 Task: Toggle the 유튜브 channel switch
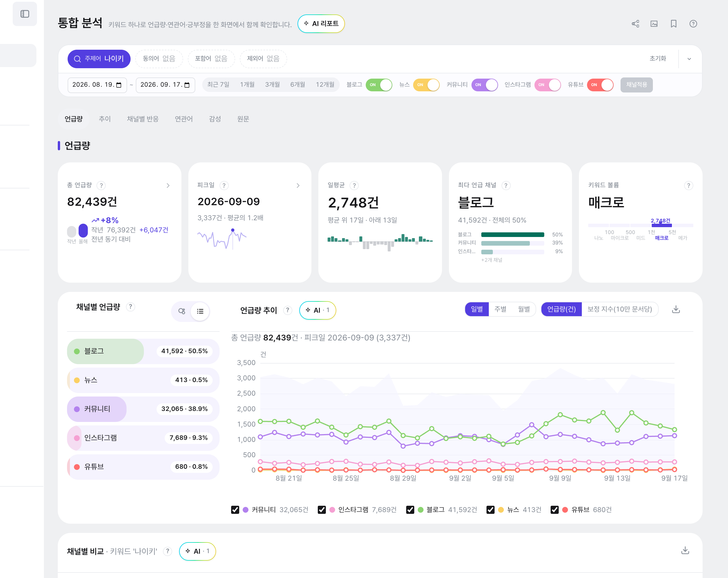click(x=600, y=85)
